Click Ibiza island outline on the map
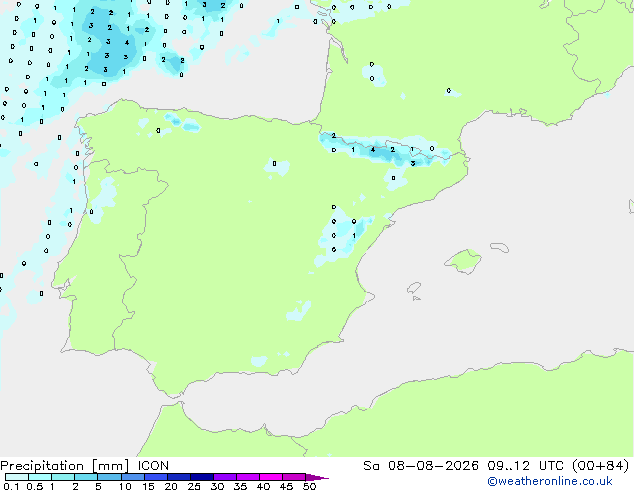Screen dimensions: 634x490 (x=414, y=288)
